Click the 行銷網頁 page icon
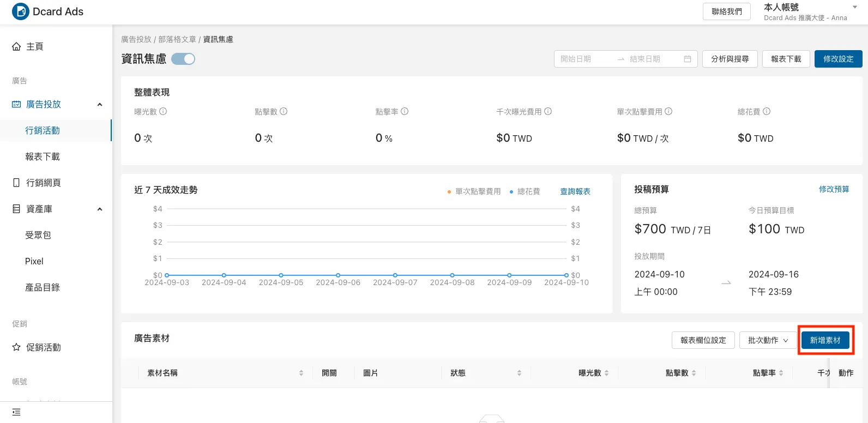 pyautogui.click(x=16, y=183)
